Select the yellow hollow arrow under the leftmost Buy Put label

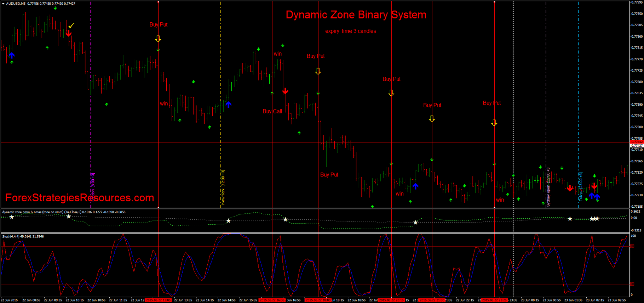[x=158, y=39]
